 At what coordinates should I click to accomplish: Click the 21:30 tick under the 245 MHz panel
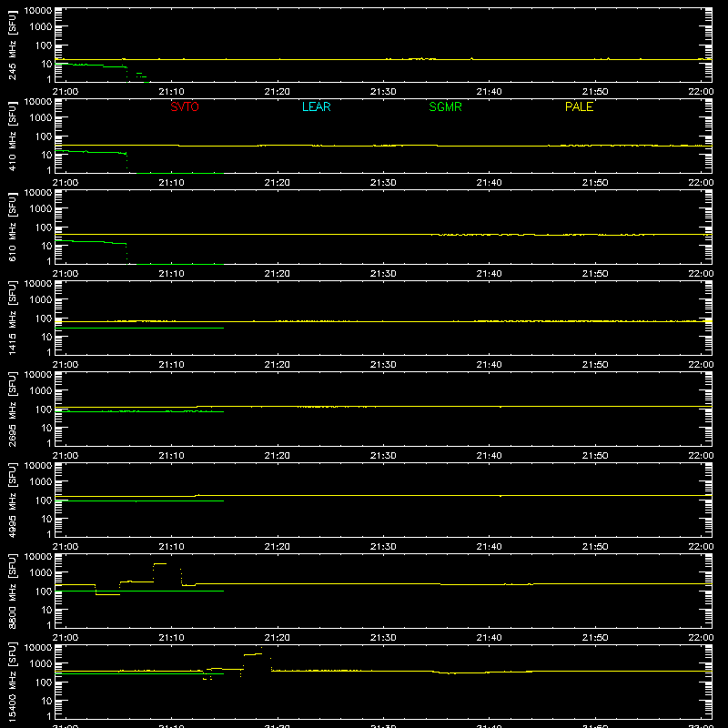pos(383,92)
